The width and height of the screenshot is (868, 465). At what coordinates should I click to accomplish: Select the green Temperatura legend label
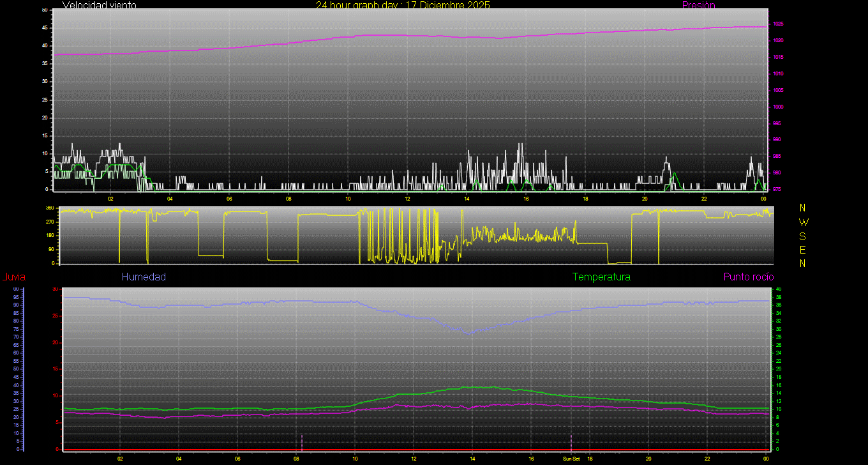(x=601, y=277)
